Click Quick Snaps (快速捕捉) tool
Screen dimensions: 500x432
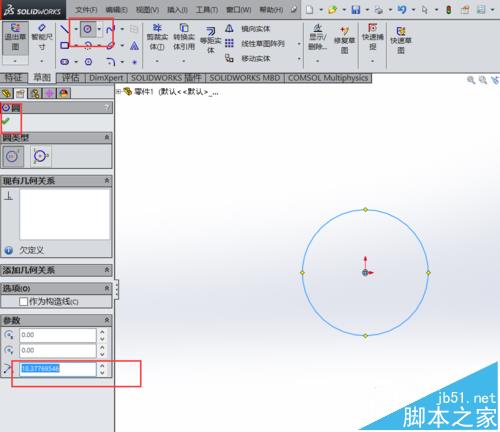pos(373,37)
